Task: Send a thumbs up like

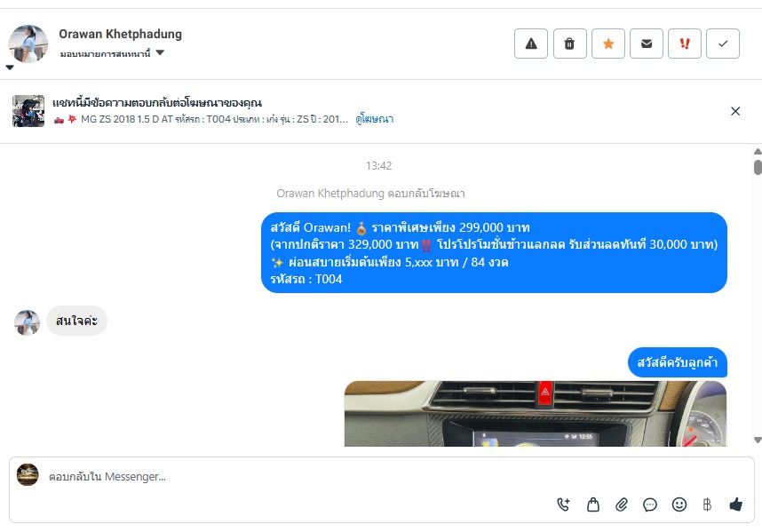Action: pos(735,504)
